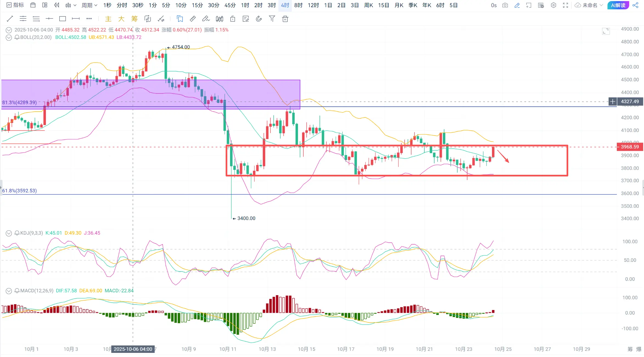
Task: Expand the 未命名 layout dropdown
Action: coord(590,5)
